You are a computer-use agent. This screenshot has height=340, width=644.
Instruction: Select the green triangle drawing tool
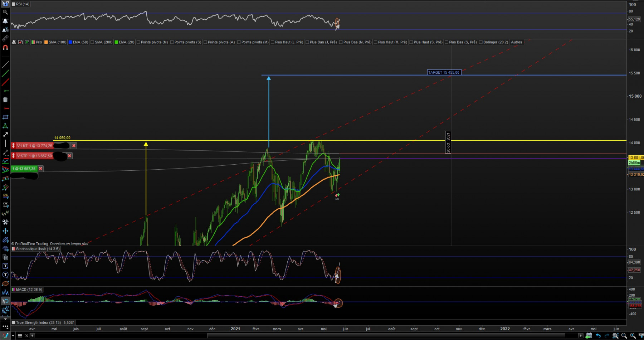(x=5, y=126)
